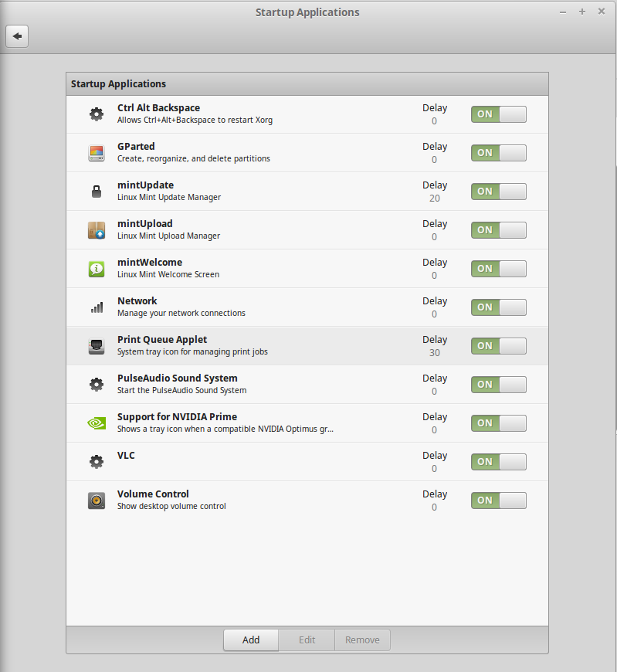Click the Volume Control speaker icon
617x672 pixels.
pyautogui.click(x=96, y=501)
